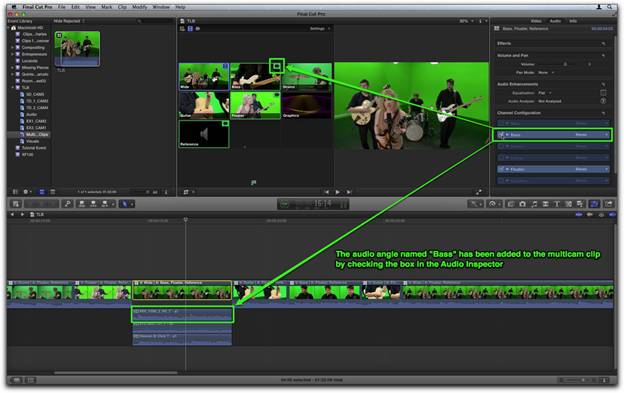The width and height of the screenshot is (624, 393).
Task: Uncheck the Floater audio angle checkbox
Action: click(501, 169)
